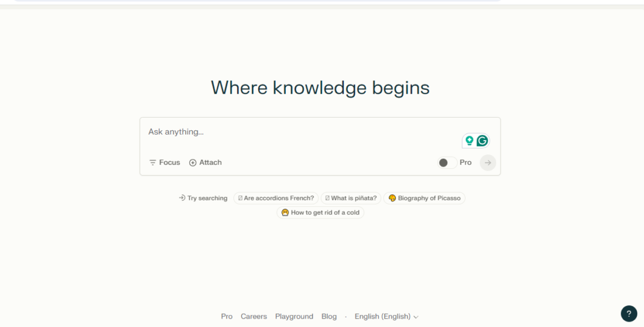Click the Grammarly G icon in search box

[482, 141]
